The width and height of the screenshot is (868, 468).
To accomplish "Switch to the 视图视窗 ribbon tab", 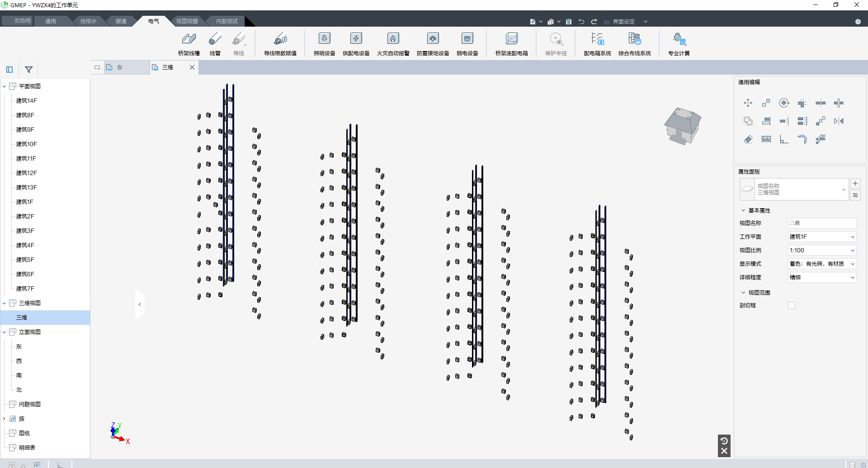I will point(187,21).
